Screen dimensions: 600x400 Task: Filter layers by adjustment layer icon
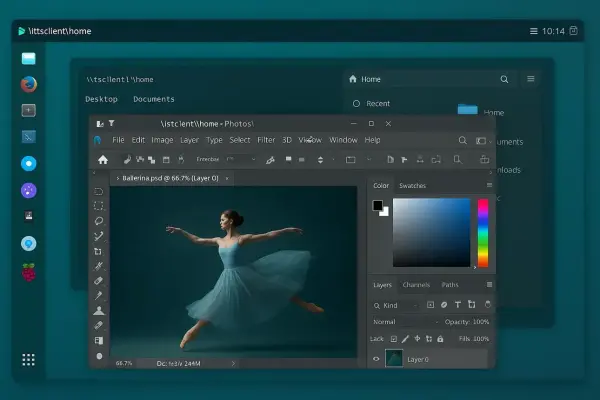click(x=444, y=305)
